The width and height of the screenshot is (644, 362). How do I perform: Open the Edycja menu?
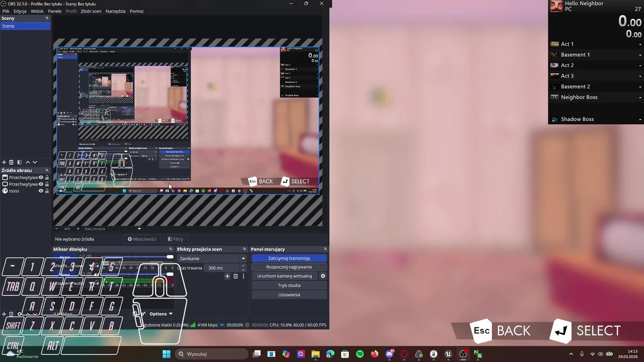click(20, 11)
